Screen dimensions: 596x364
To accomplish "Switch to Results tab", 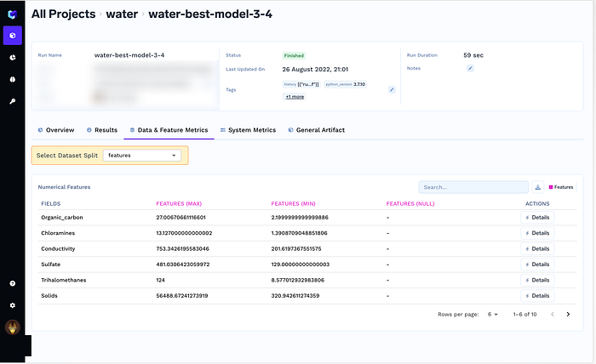I will click(102, 130).
